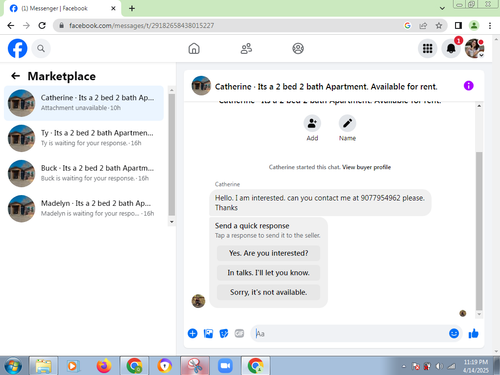Open Zoom from taskbar
The image size is (500, 375).
(225, 366)
